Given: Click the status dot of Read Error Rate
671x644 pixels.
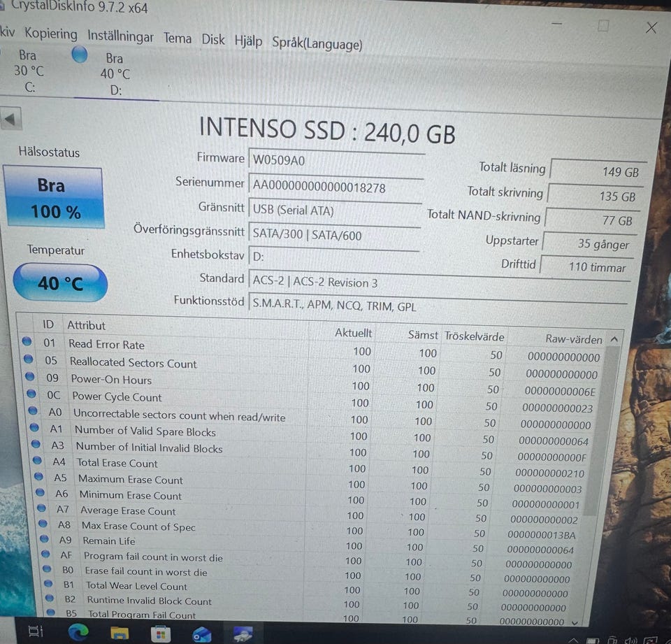Looking at the screenshot, I should (27, 341).
